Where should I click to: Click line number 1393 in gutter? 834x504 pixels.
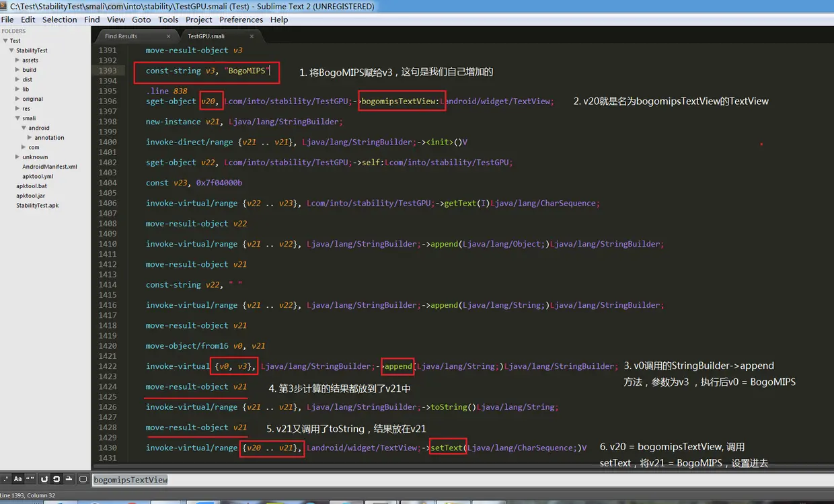107,71
